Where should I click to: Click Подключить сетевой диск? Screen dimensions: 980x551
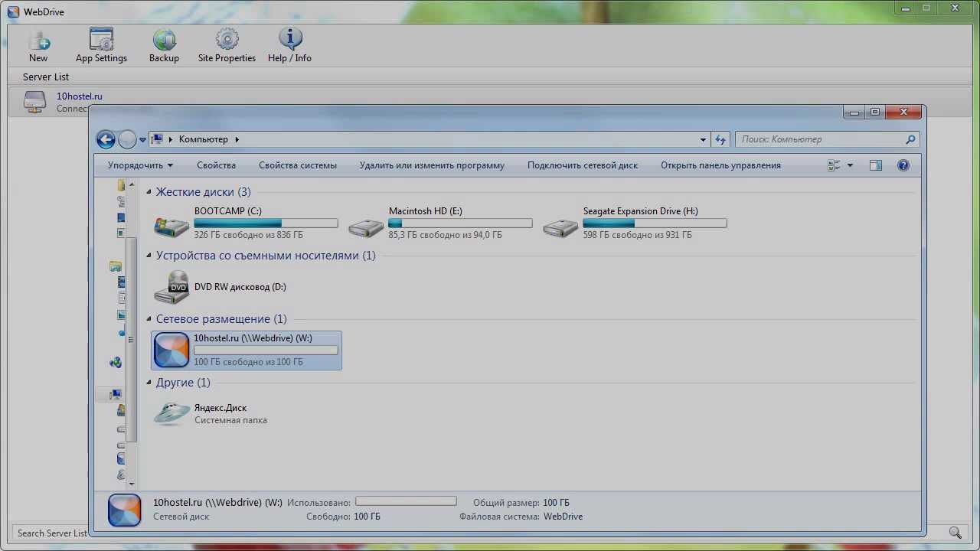pyautogui.click(x=583, y=165)
